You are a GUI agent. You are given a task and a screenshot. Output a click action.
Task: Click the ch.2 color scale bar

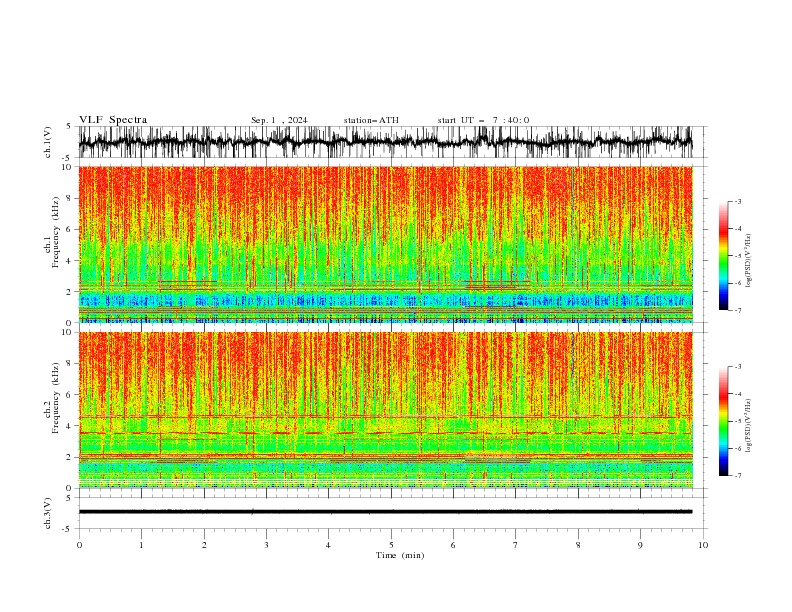[724, 421]
